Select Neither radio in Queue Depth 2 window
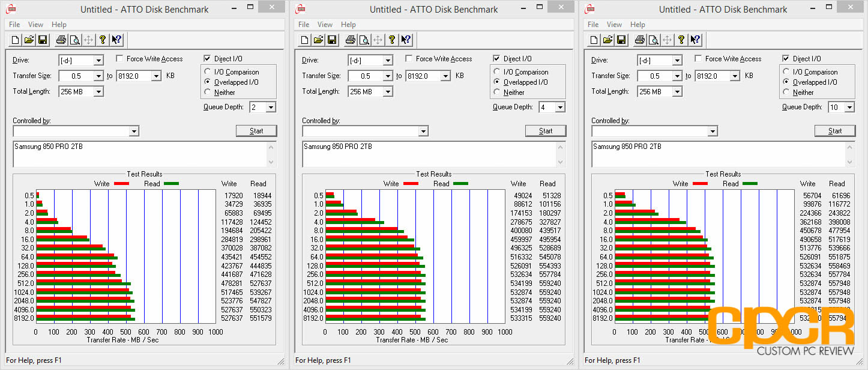 point(208,92)
